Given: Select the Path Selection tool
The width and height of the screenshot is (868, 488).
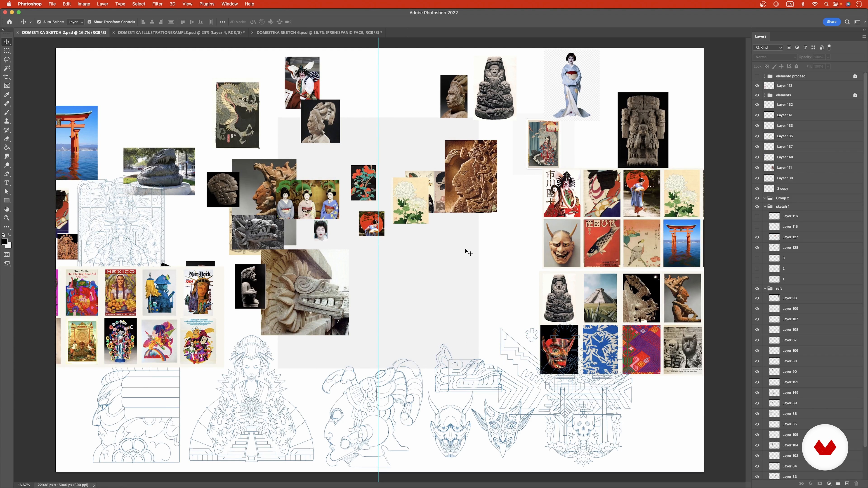Looking at the screenshot, I should [7, 192].
